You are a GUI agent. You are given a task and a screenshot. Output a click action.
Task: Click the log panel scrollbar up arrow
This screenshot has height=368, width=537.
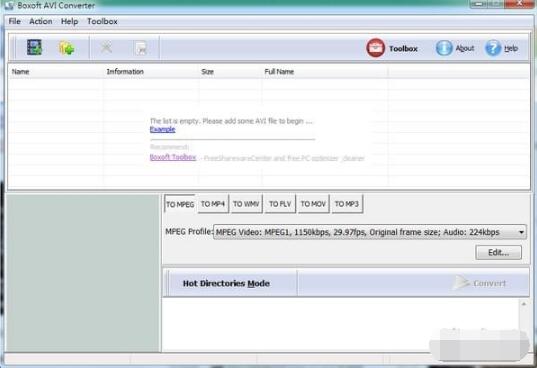pyautogui.click(x=524, y=304)
